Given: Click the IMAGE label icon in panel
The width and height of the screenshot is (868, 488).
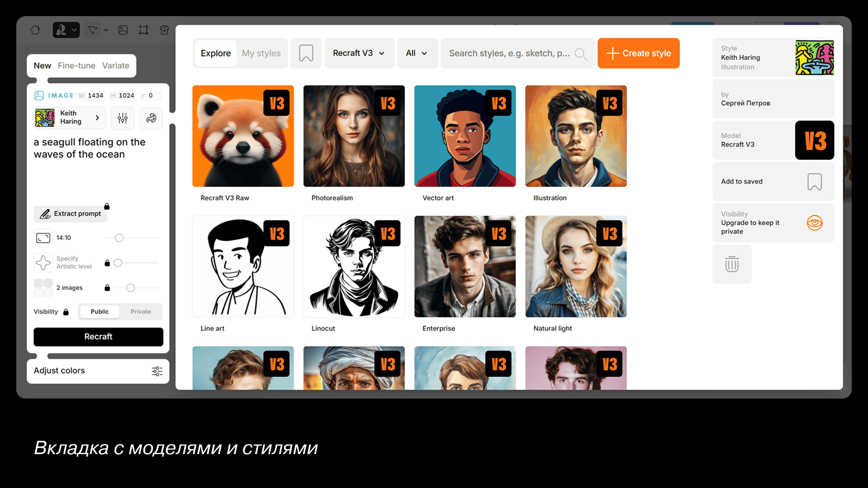Looking at the screenshot, I should coord(39,95).
